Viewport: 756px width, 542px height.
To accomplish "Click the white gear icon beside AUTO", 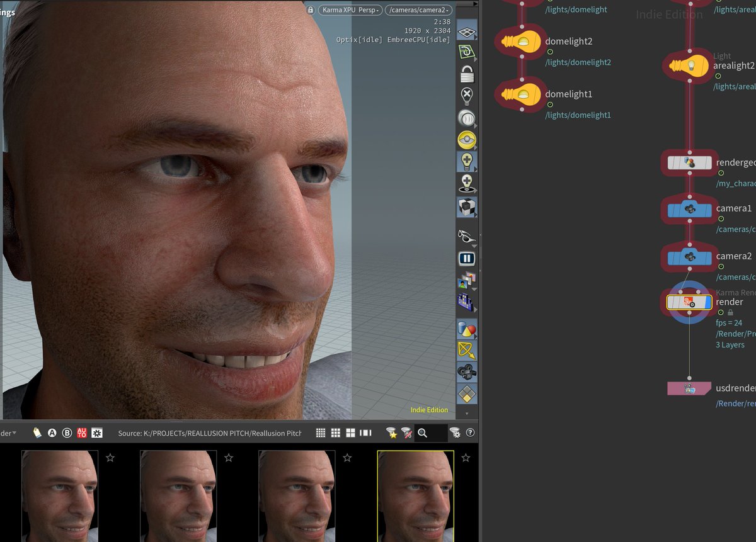I will click(x=97, y=433).
